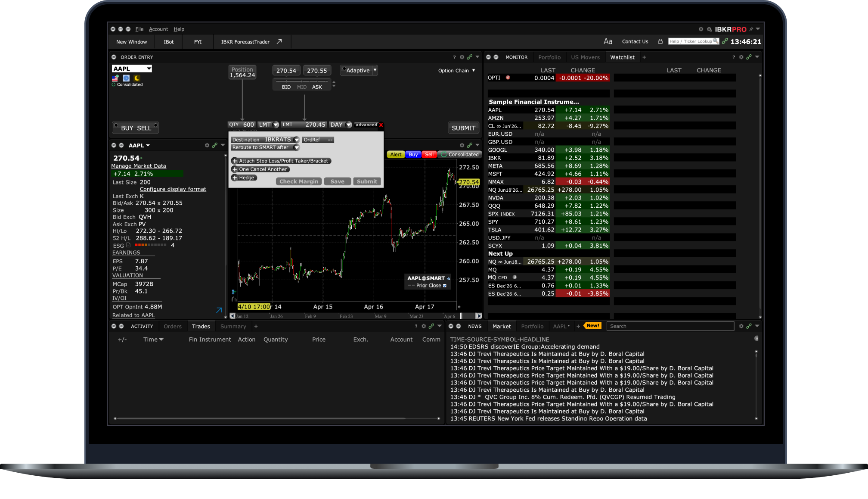Open AAPL quote panel settings gear
Viewport: 868px width, 499px height.
coord(207,145)
